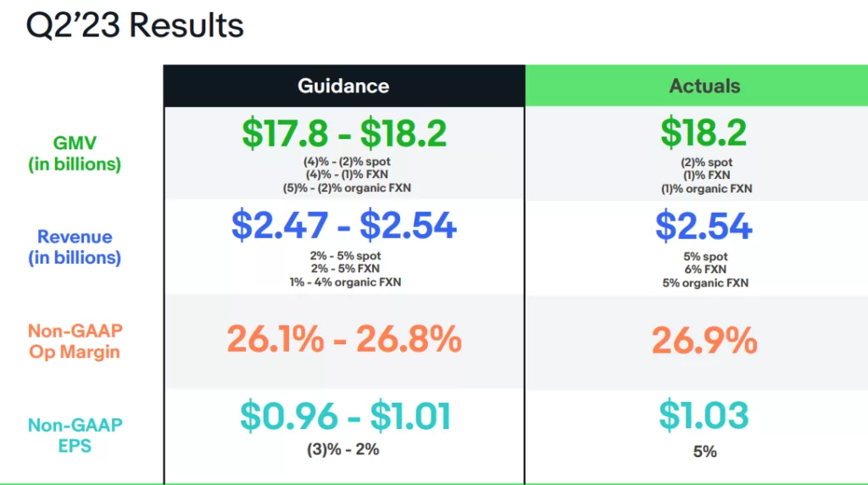Select the $1.03 actual EPS value
Viewport: 868px width, 485px height.
[x=704, y=416]
